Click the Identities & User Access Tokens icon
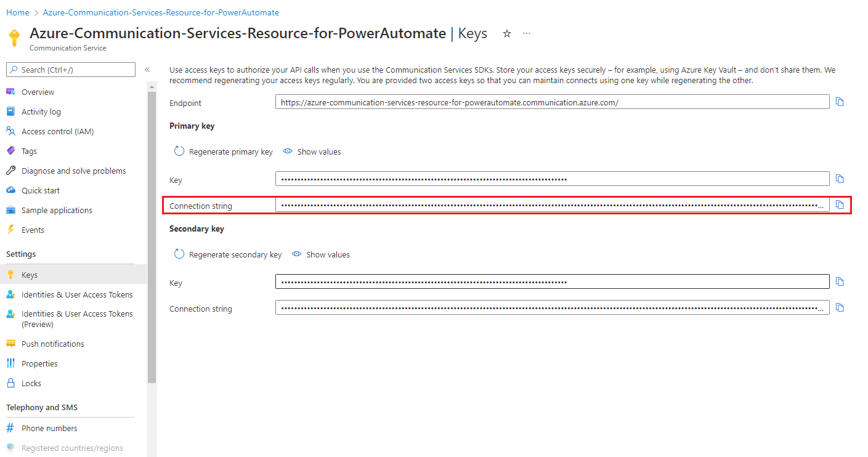Viewport: 868px width, 457px height. tap(10, 294)
